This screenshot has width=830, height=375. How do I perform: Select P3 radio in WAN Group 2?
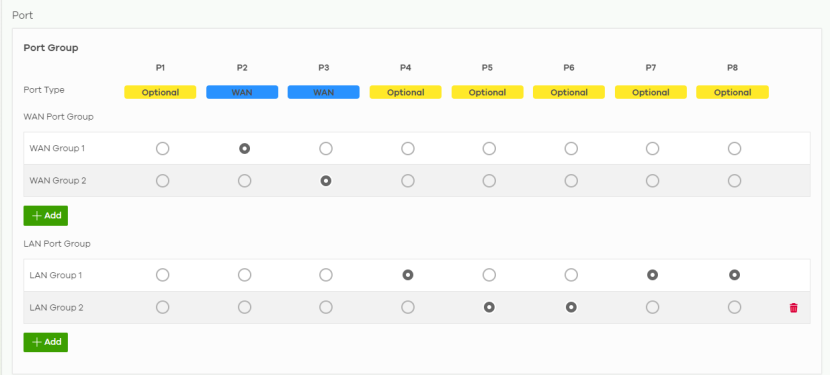326,181
